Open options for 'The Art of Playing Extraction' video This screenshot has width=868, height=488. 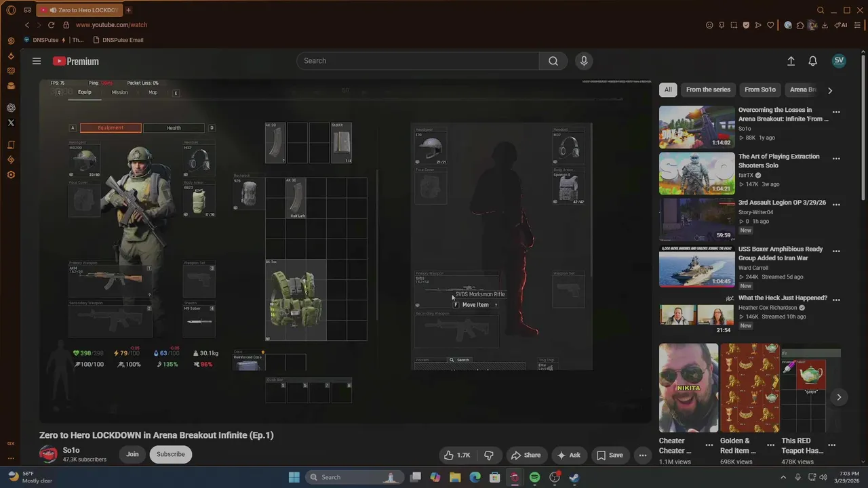pos(836,159)
